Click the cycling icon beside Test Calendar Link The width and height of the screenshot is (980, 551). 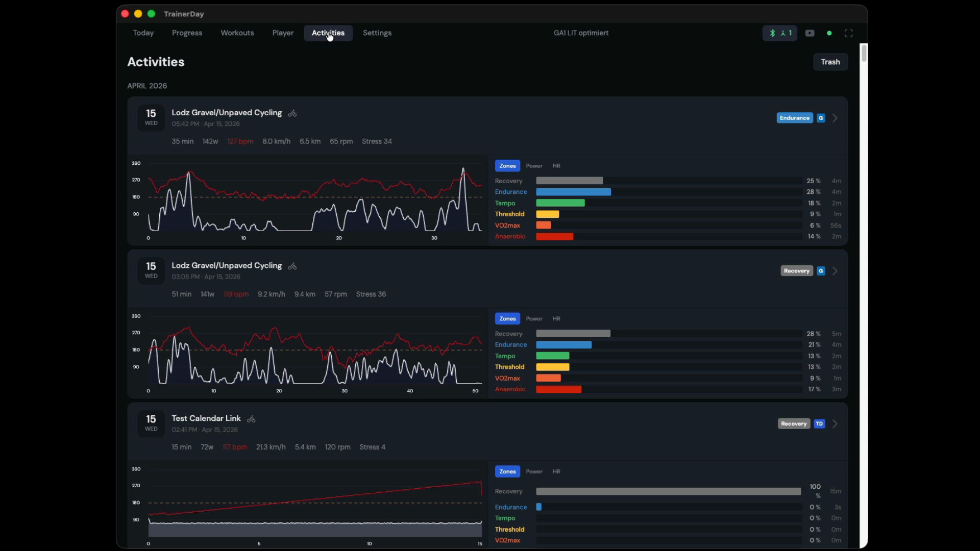251,419
